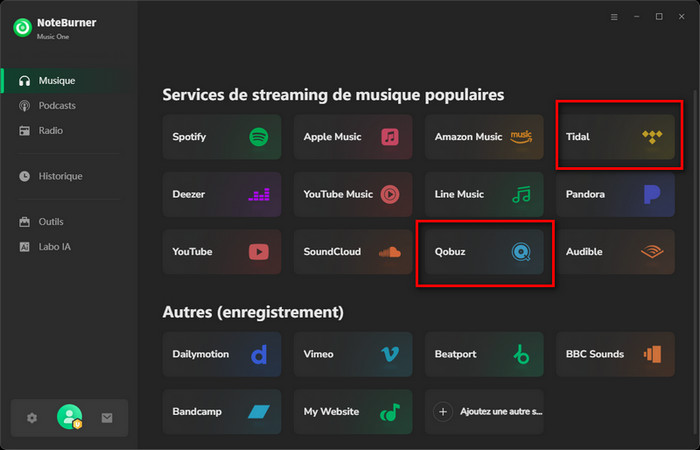Open settings via the gear icon
Image resolution: width=700 pixels, height=450 pixels.
tap(32, 418)
